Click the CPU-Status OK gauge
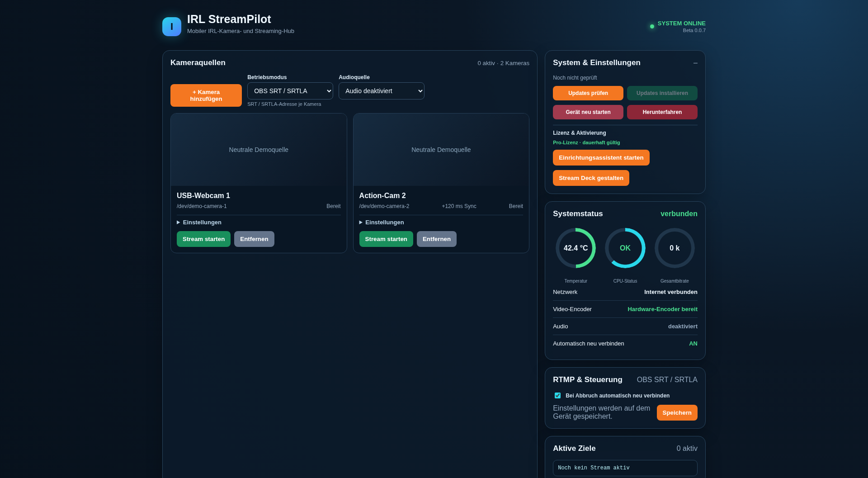Viewport: 868px width, 478px height. 625,248
